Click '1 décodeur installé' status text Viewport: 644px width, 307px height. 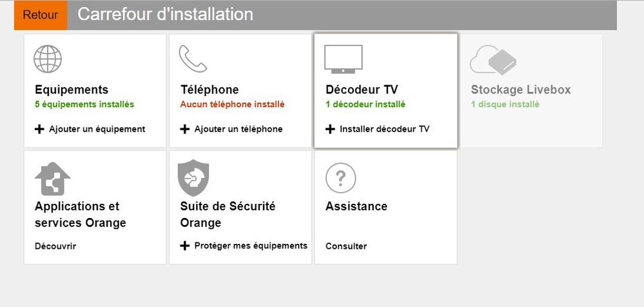click(x=366, y=104)
